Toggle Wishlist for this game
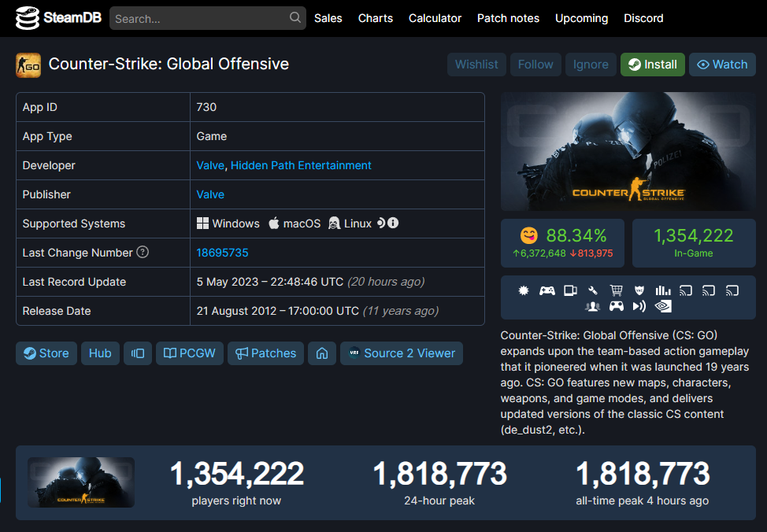 coord(476,65)
